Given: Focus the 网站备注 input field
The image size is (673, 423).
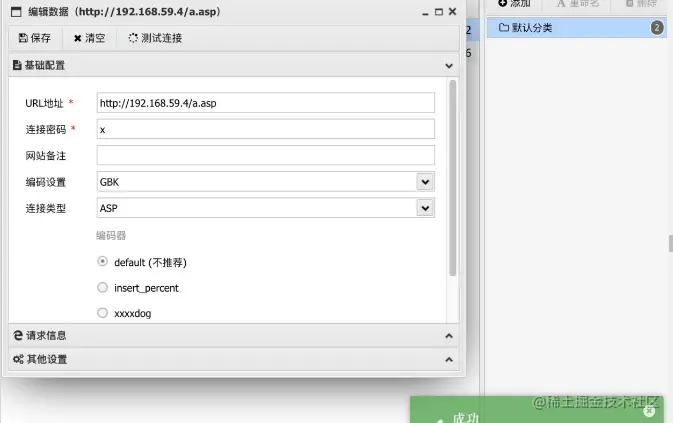Looking at the screenshot, I should click(x=266, y=155).
